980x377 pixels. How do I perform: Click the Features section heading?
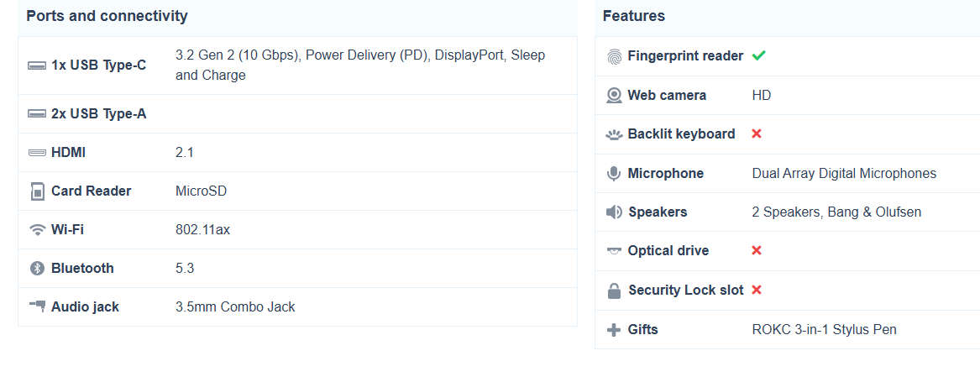click(x=633, y=16)
